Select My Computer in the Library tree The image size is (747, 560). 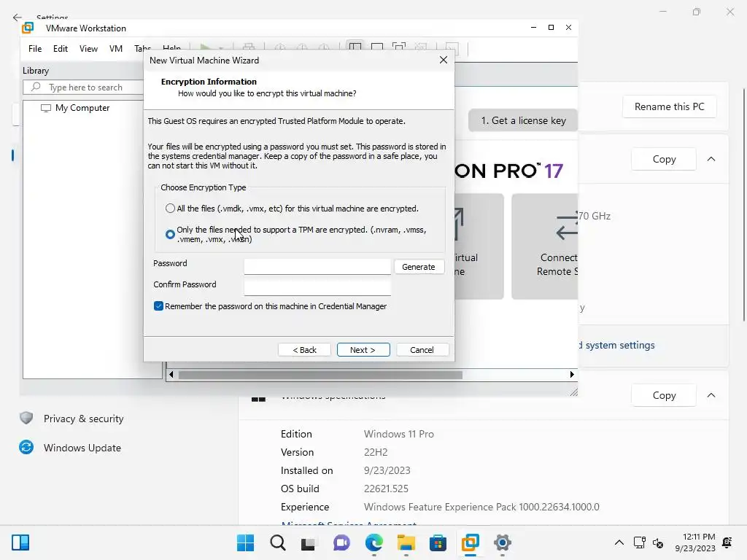[x=82, y=108]
